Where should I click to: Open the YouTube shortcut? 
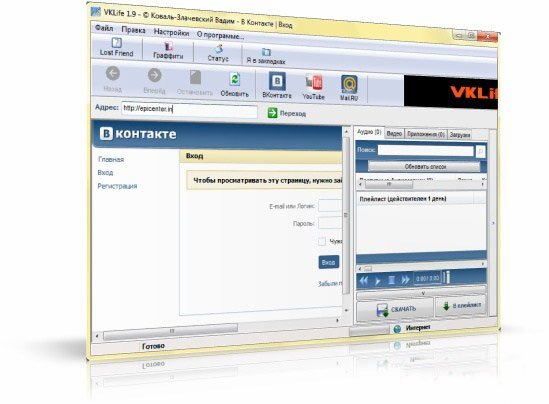[313, 88]
